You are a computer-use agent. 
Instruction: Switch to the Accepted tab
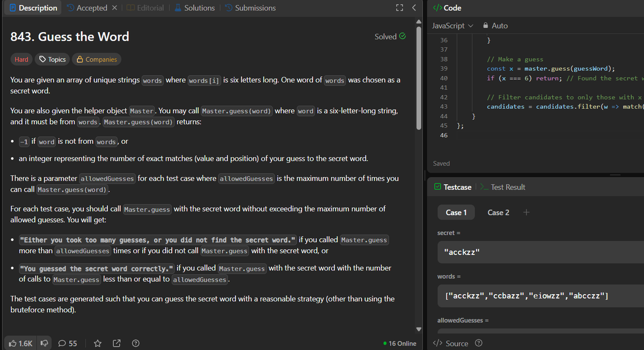87,8
